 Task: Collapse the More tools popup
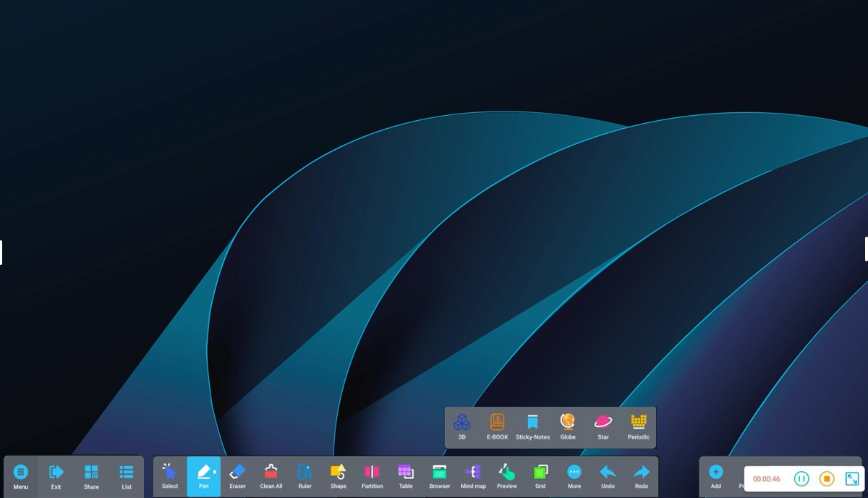(574, 476)
